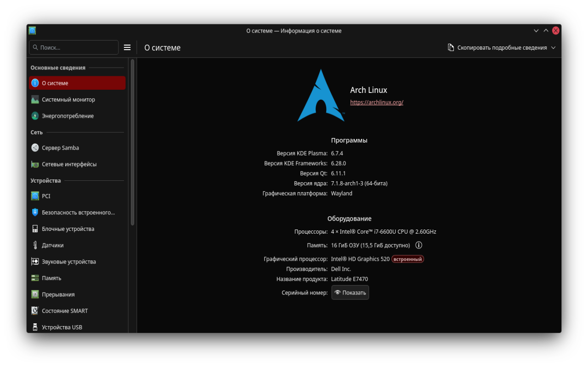Screen dimensions: 588x368
Task: Click the Сеть sidebar section header
Action: (x=37, y=132)
